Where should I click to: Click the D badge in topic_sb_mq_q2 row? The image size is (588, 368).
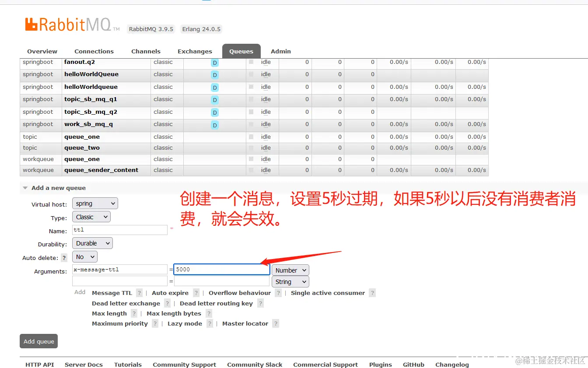click(215, 112)
